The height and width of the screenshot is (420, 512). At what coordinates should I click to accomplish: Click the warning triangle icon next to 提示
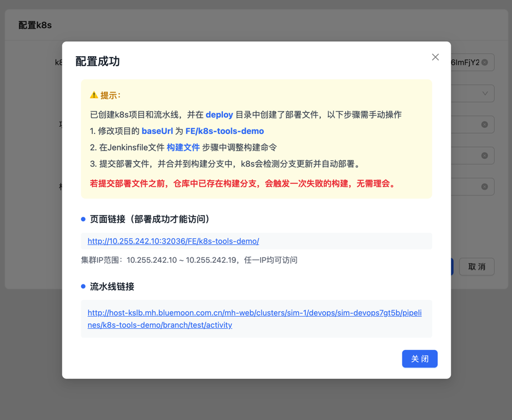pos(94,95)
